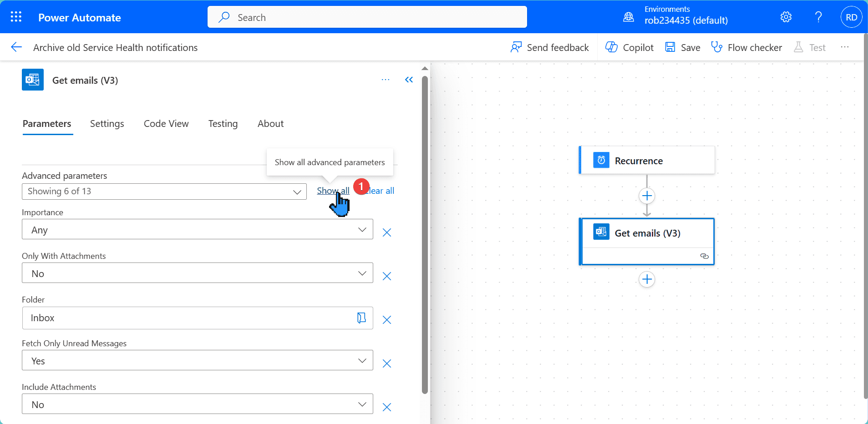
Task: Click the Get emails node Outlook icon
Action: 601,232
